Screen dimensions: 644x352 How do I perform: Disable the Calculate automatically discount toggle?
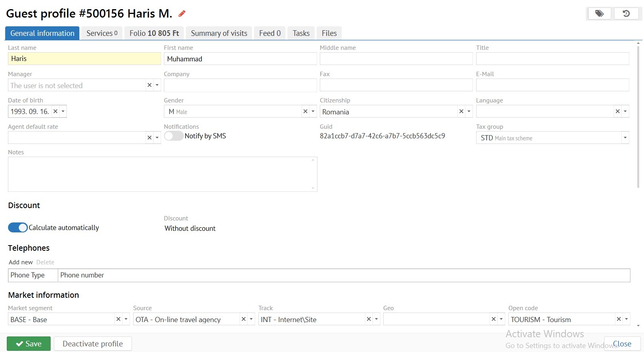click(x=18, y=228)
